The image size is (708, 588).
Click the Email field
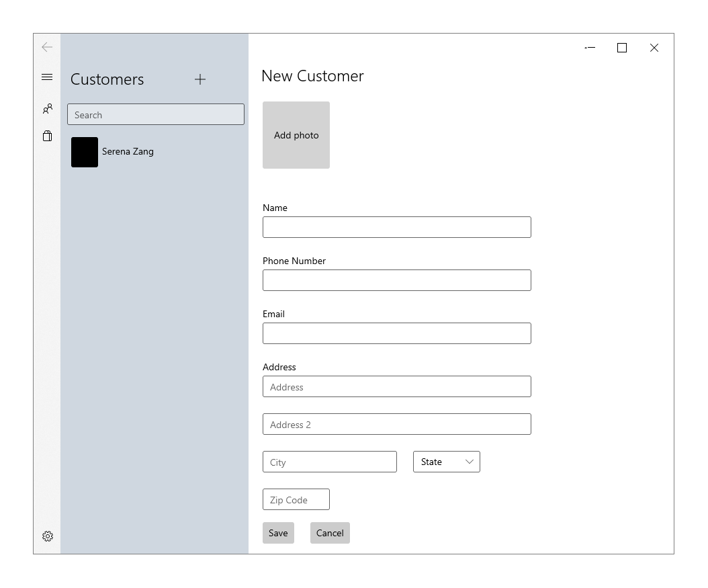[x=396, y=333]
